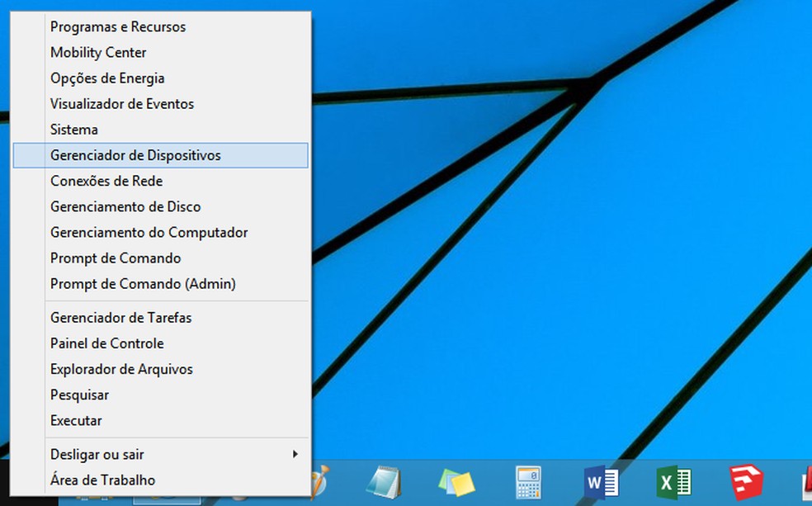Launch SketchUp from the taskbar
Viewport: 812px width, 506px height.
[x=746, y=482]
